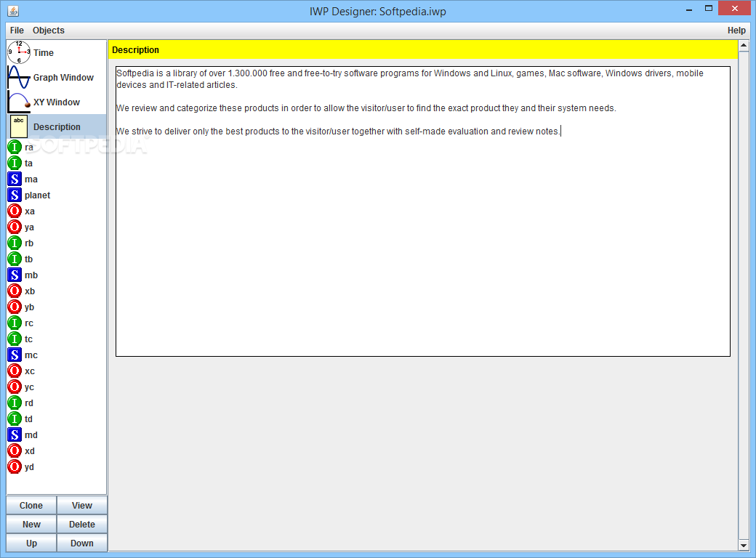Select the 'rd' object name
This screenshot has width=756, height=558.
click(x=29, y=403)
